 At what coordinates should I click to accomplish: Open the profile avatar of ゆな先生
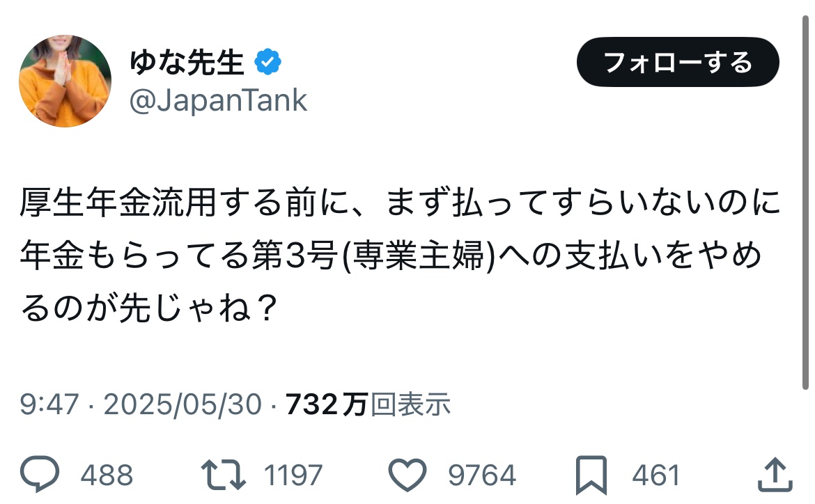[65, 81]
